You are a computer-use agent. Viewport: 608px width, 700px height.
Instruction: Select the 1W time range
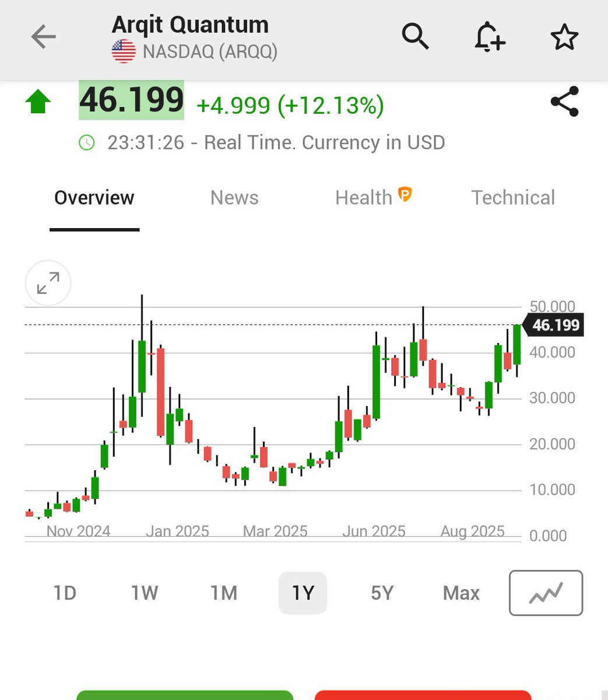pos(145,593)
